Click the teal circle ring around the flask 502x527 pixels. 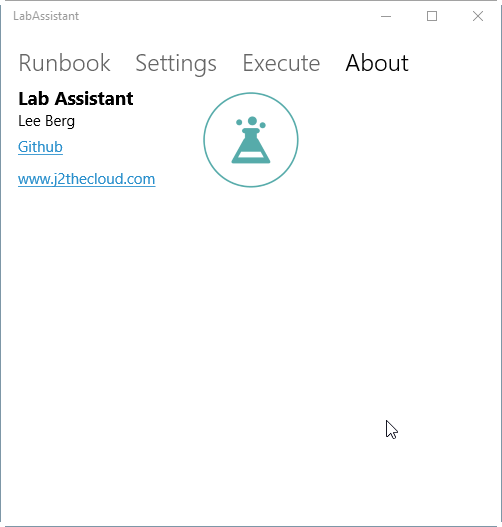251,94
